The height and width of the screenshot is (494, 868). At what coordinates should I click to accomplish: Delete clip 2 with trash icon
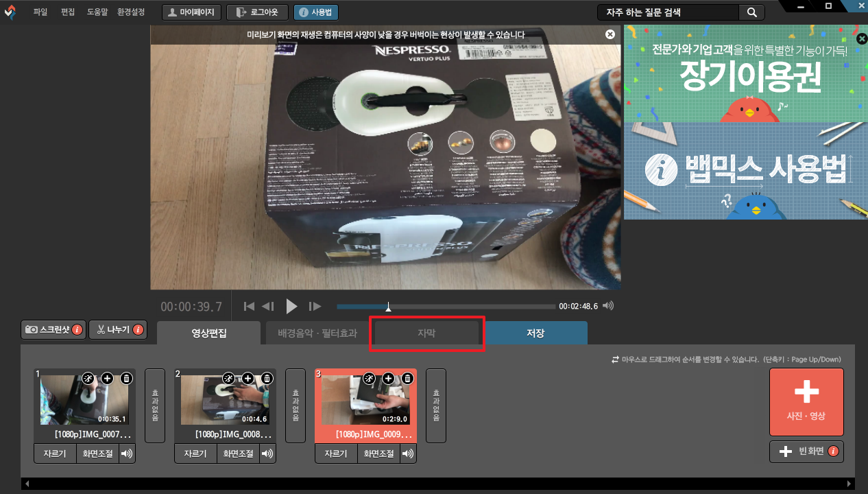[x=267, y=378]
